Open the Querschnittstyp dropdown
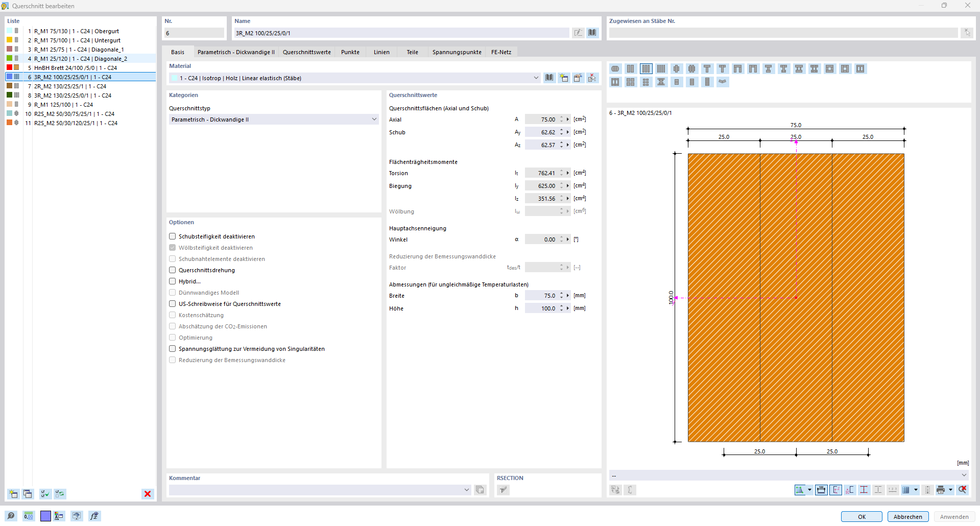This screenshot has width=980, height=526. point(374,119)
